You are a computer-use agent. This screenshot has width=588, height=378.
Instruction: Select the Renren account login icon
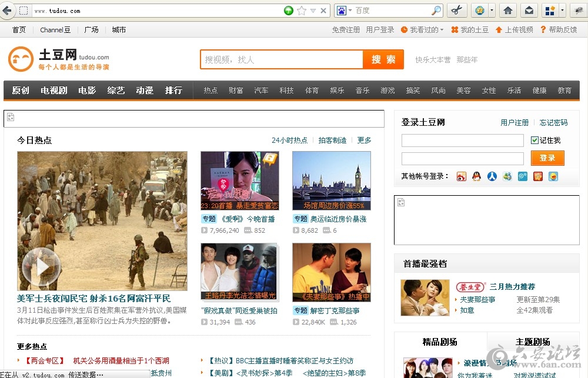[492, 176]
